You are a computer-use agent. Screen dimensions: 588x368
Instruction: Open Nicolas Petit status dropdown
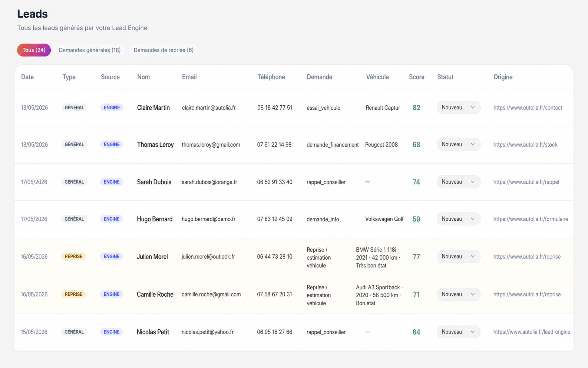pyautogui.click(x=458, y=332)
